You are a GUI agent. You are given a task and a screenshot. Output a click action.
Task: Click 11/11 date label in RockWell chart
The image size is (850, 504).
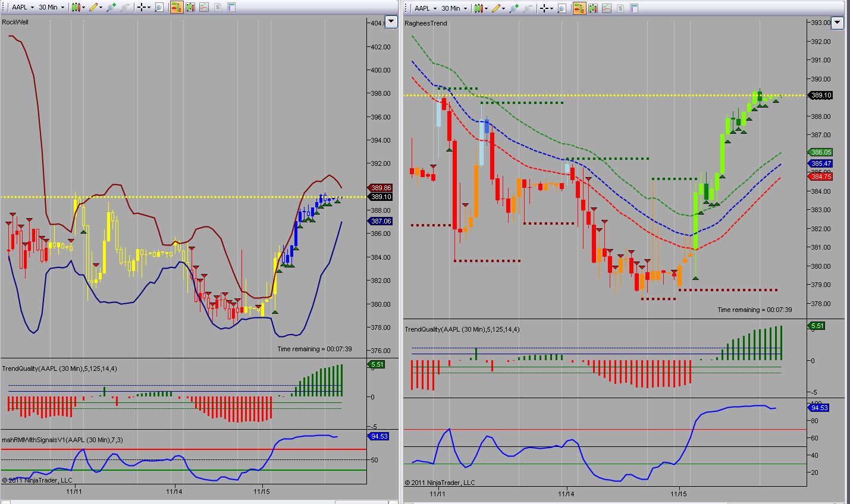coord(74,492)
